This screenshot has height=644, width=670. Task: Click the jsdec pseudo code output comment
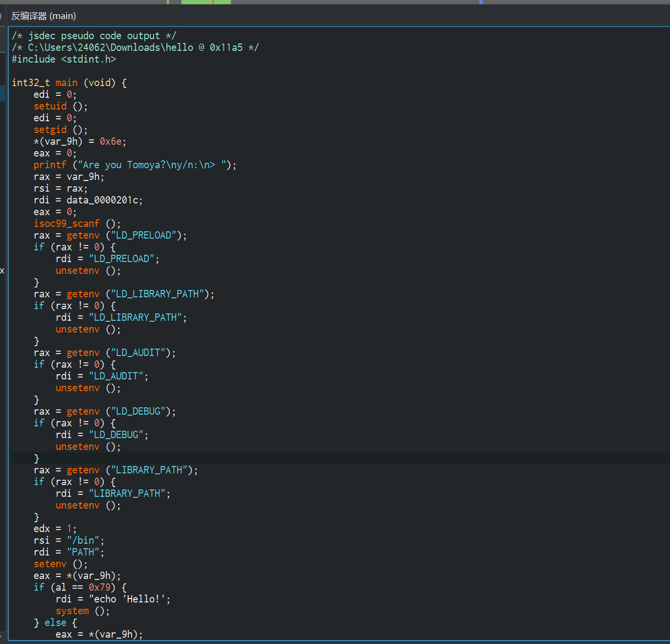tap(94, 36)
